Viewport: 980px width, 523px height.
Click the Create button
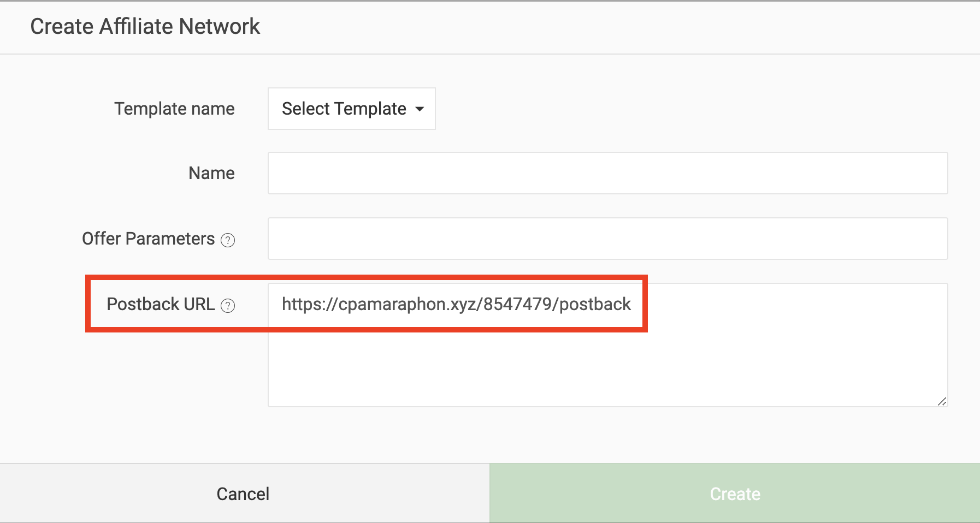735,494
